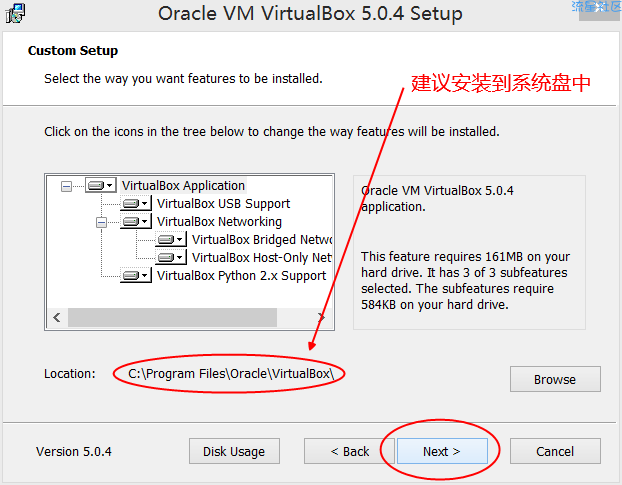Open Python 2.x Support drive icon dropdown
Screen dimensions: 622x485
tap(136, 275)
